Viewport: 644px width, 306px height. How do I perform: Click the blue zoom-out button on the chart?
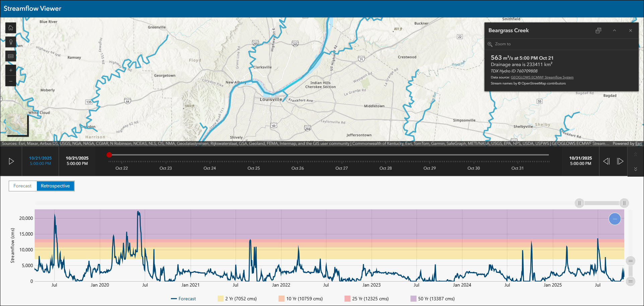point(615,219)
